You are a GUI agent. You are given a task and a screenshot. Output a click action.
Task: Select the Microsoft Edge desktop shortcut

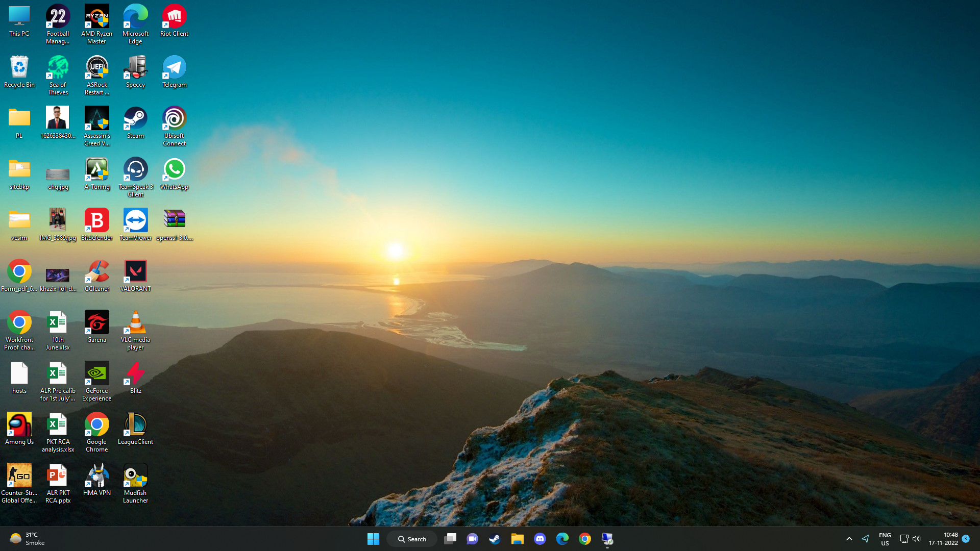point(135,24)
